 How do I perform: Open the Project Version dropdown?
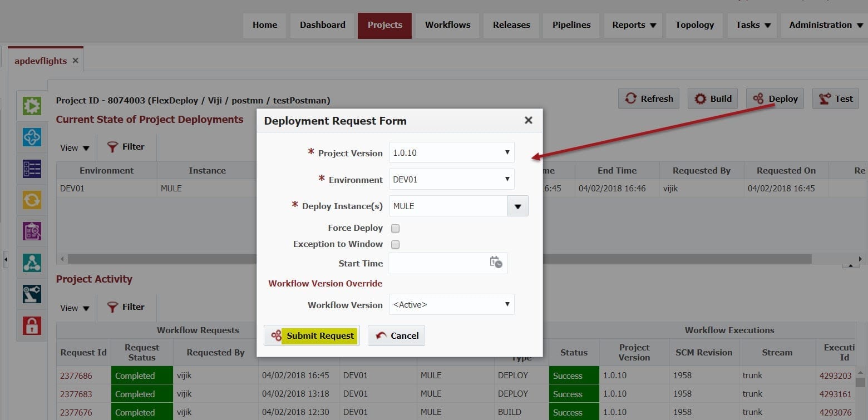coord(451,152)
